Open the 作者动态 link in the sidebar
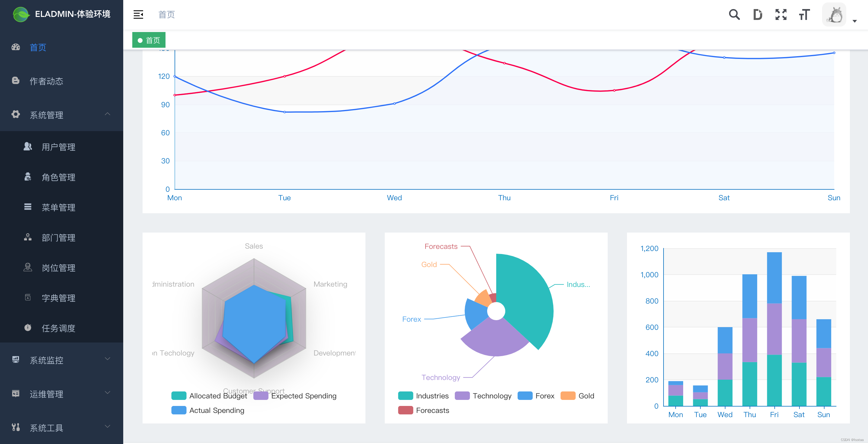The image size is (868, 444). tap(46, 81)
